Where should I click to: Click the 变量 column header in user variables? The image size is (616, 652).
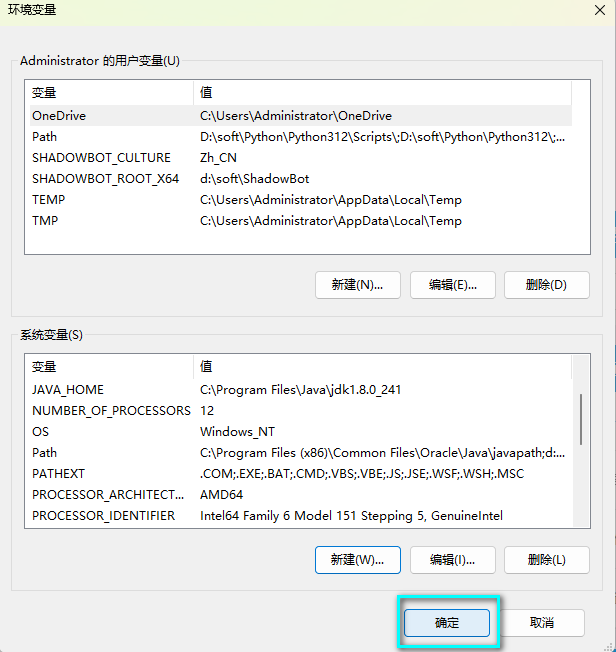(109, 92)
